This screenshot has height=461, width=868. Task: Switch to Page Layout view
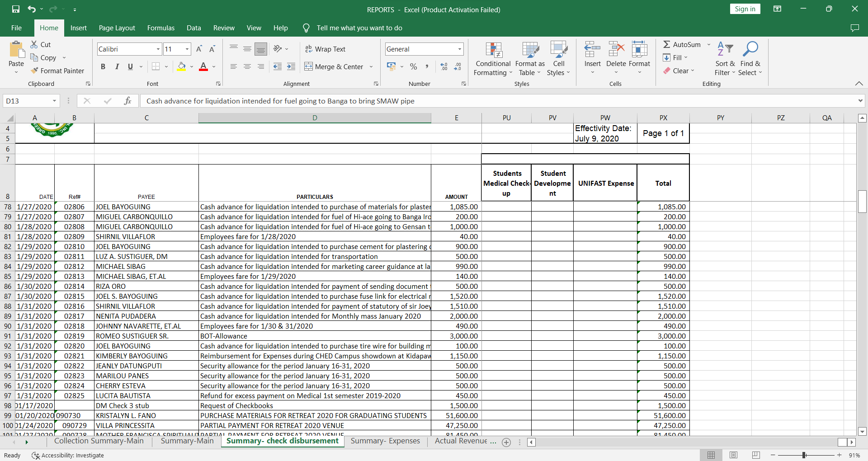[x=734, y=455]
